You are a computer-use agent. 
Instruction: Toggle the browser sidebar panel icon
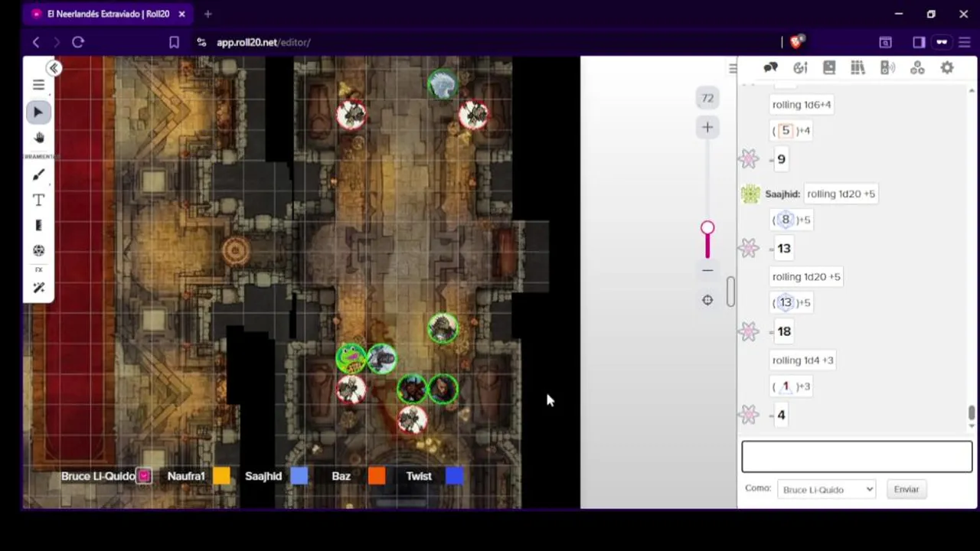(x=919, y=42)
